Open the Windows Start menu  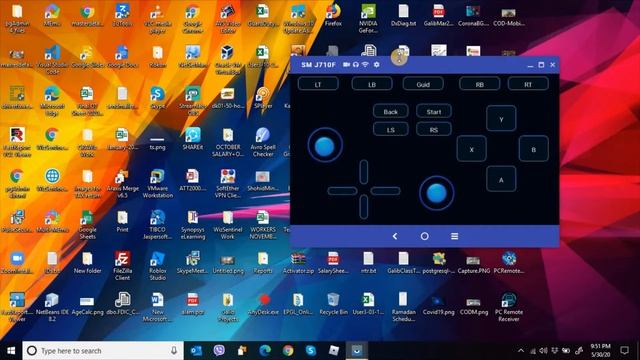point(11,351)
